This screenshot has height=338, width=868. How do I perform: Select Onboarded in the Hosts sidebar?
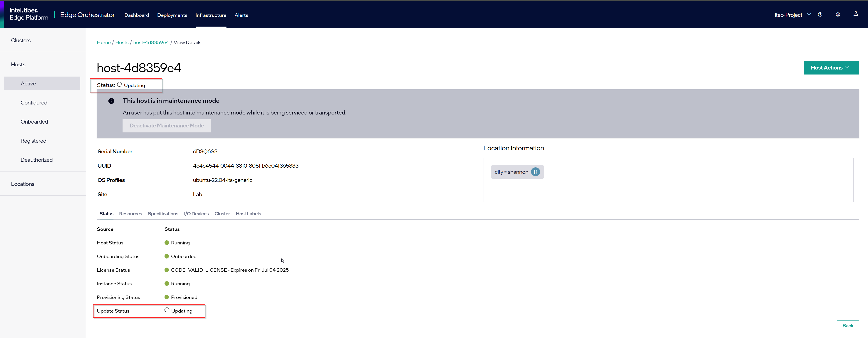[34, 122]
